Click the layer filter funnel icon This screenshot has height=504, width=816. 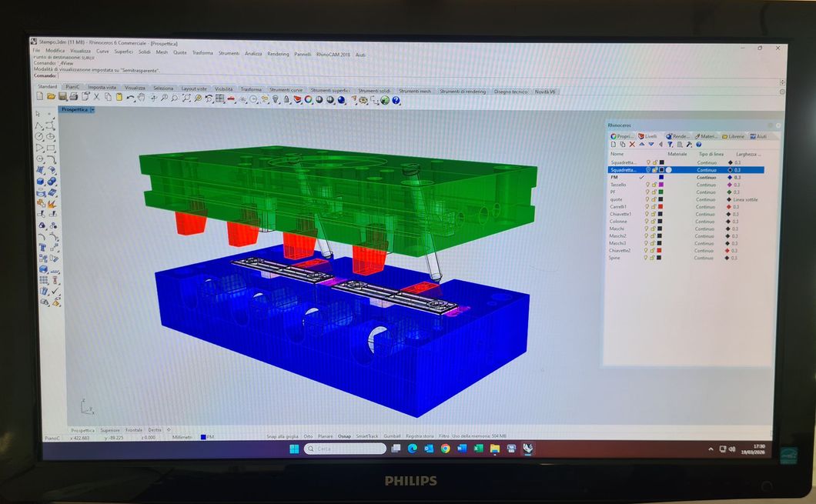pos(671,144)
